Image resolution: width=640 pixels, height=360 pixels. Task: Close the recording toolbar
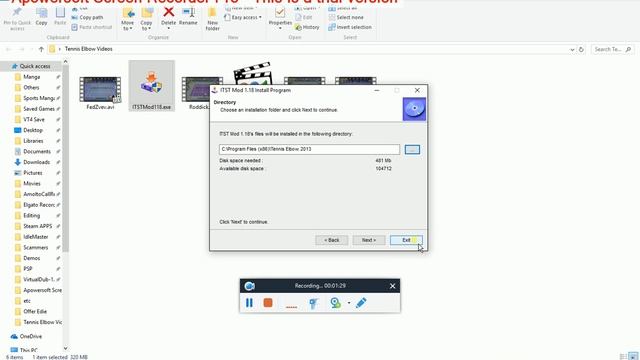392,286
